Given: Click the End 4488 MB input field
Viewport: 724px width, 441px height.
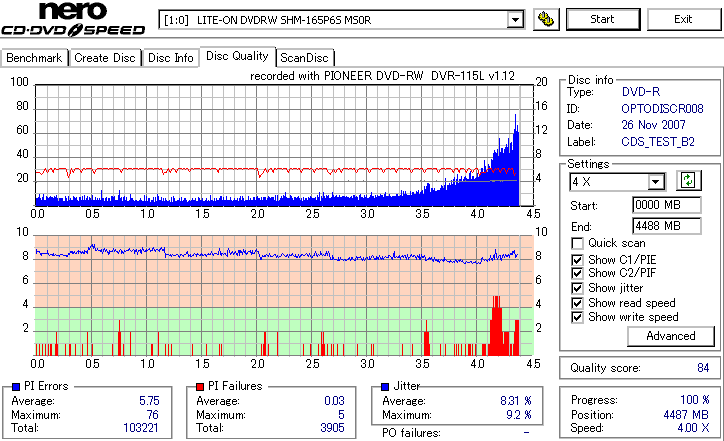Looking at the screenshot, I should click(x=666, y=226).
